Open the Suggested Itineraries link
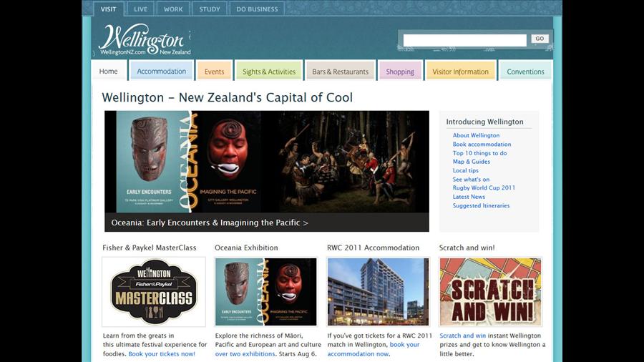Viewport: 644px width, 362px height. 481,205
